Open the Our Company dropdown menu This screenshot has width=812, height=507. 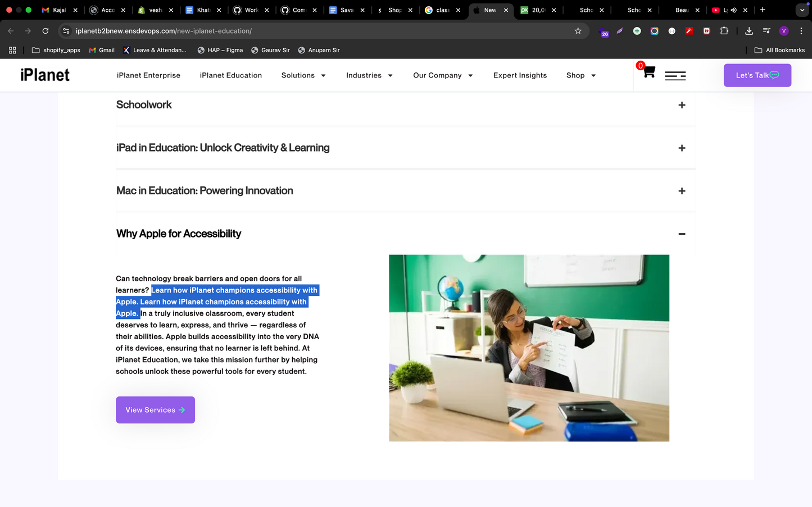(x=443, y=75)
